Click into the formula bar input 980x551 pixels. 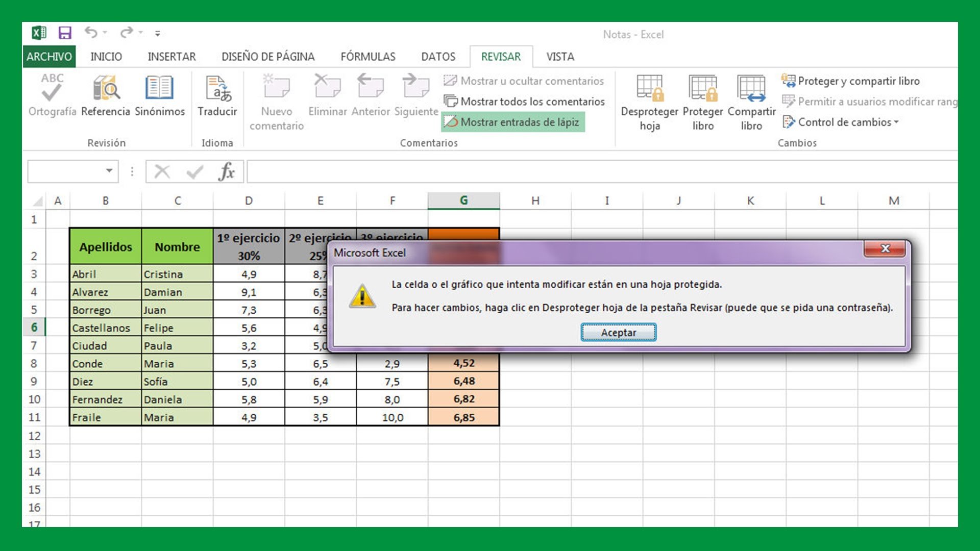click(602, 171)
